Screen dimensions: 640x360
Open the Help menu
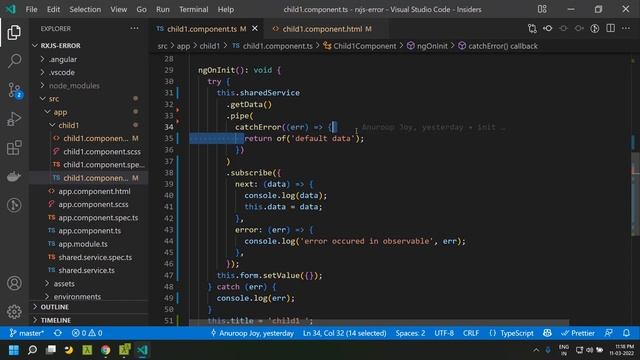226,9
